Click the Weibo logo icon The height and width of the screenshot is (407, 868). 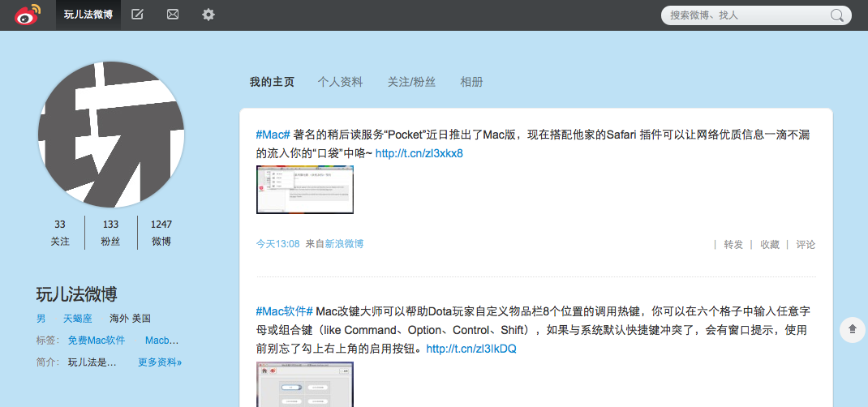point(28,15)
